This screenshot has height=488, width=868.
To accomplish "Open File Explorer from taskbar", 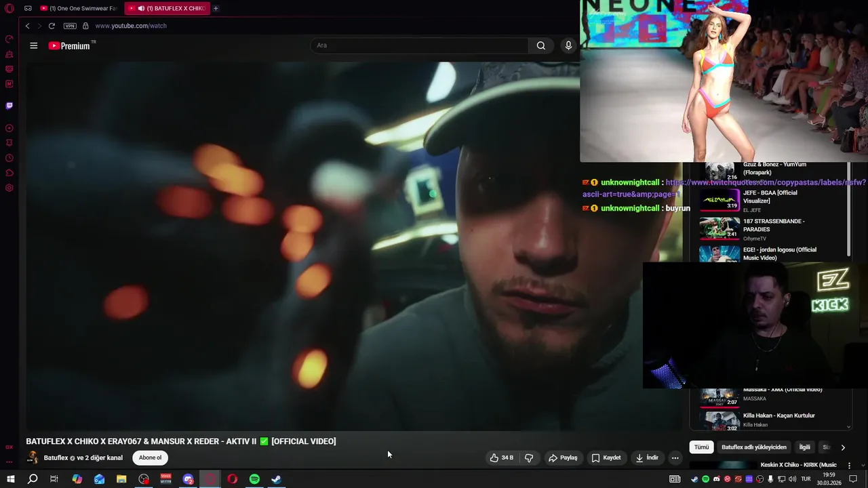I will pyautogui.click(x=121, y=479).
